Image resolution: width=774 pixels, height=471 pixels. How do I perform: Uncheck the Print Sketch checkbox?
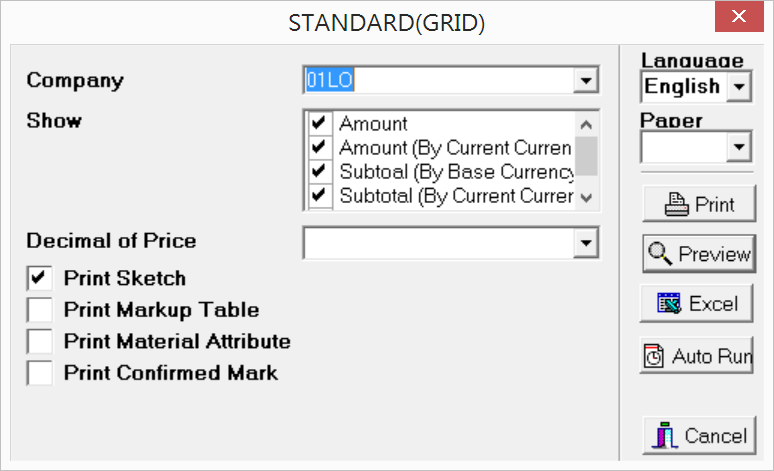point(39,278)
